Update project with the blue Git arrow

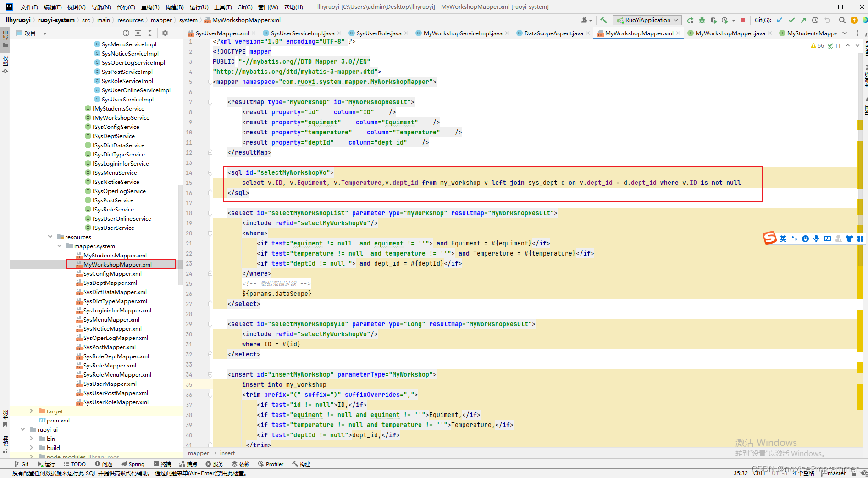pos(780,20)
